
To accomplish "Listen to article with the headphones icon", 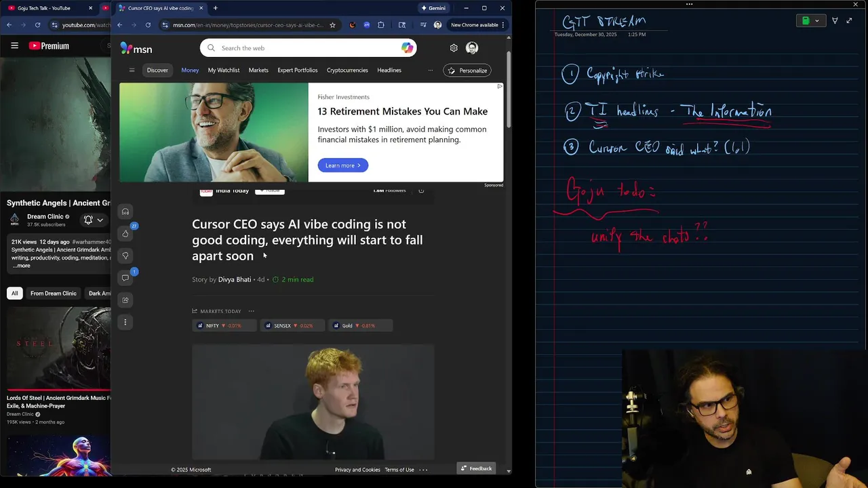I will click(x=125, y=211).
